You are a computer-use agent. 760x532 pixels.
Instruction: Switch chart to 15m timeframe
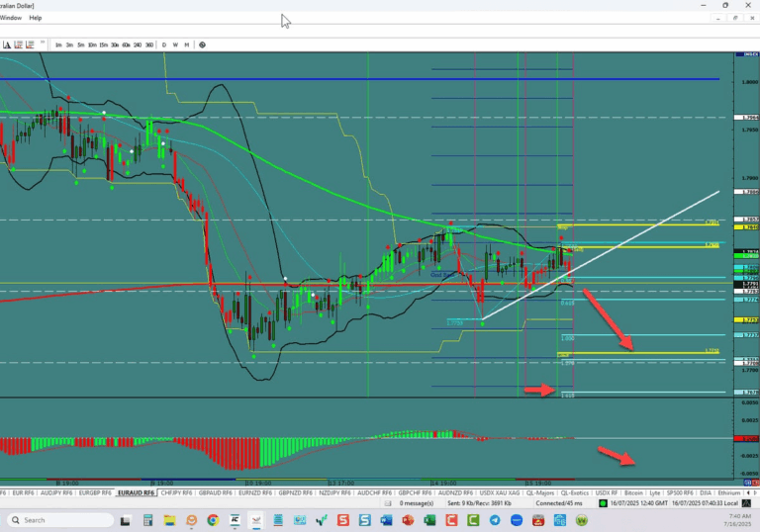point(103,45)
